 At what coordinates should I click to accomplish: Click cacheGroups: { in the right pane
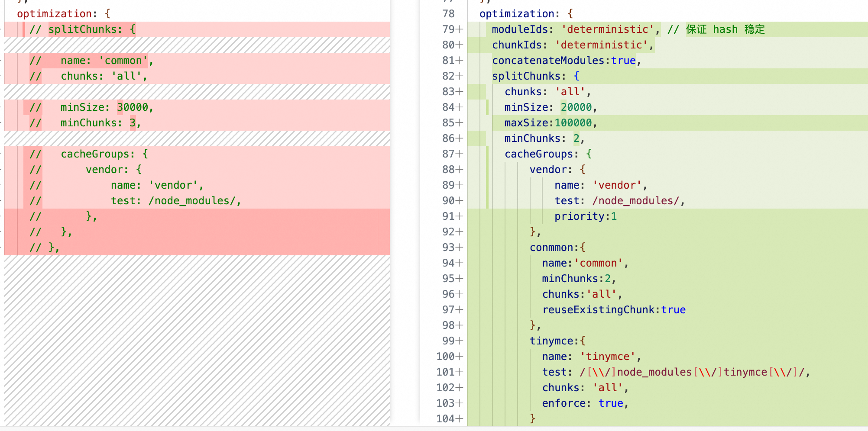[548, 154]
